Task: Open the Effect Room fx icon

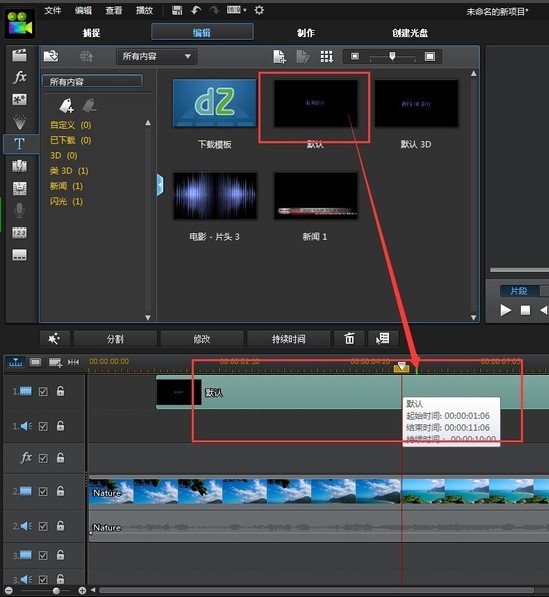Action: [19, 77]
